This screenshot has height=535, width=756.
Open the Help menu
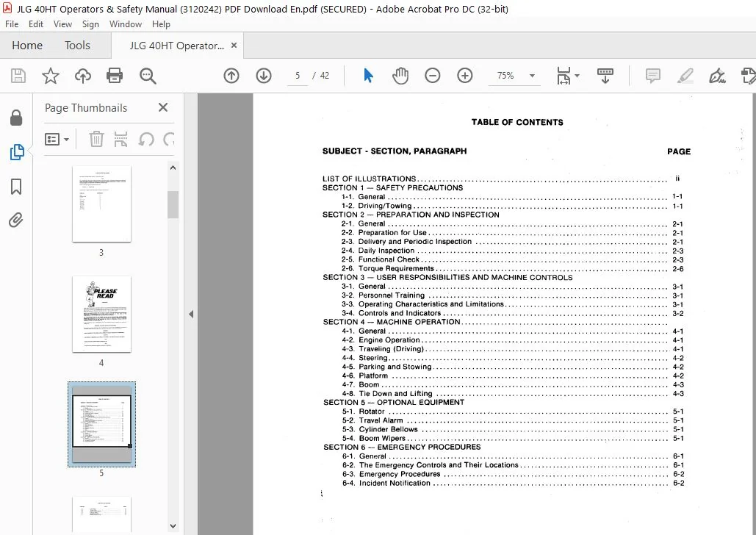tap(161, 24)
